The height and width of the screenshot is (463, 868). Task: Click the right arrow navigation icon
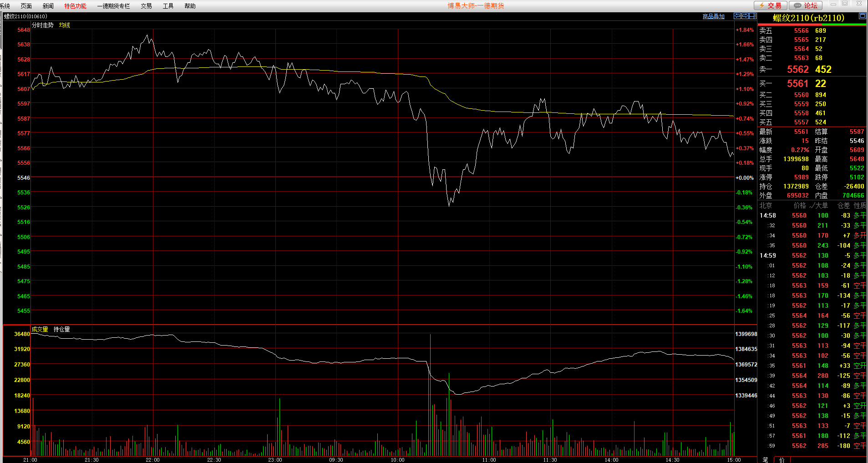745,16
